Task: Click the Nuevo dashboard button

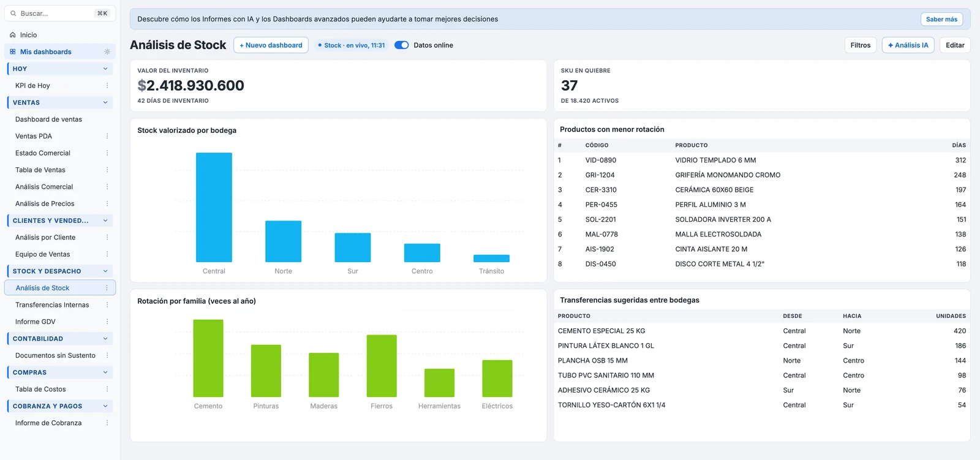Action: pyautogui.click(x=271, y=45)
